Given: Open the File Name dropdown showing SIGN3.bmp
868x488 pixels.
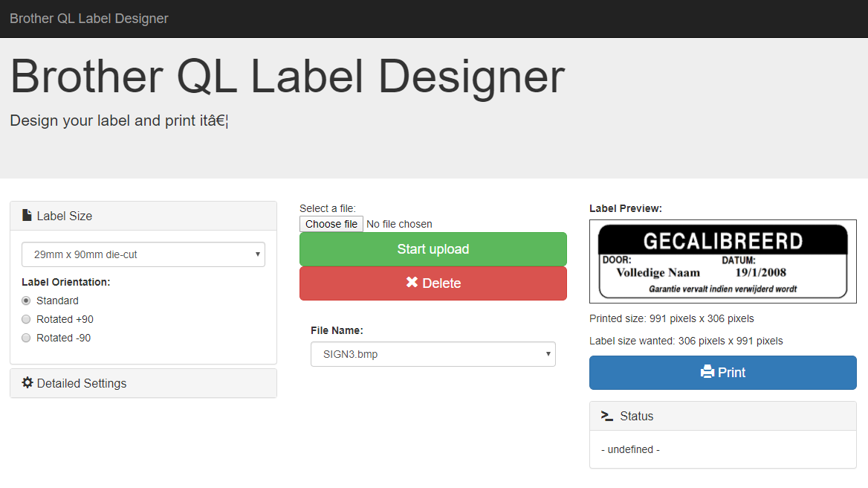Looking at the screenshot, I should pyautogui.click(x=433, y=354).
